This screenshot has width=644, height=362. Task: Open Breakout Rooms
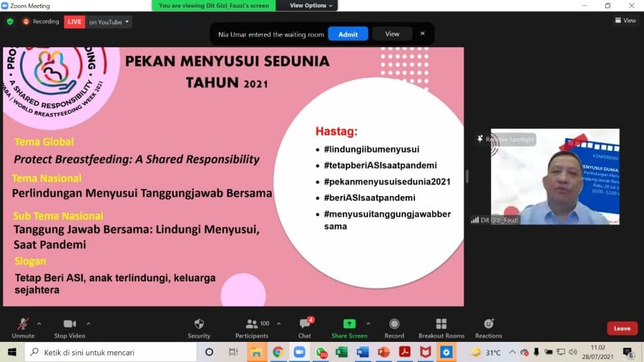point(441,328)
